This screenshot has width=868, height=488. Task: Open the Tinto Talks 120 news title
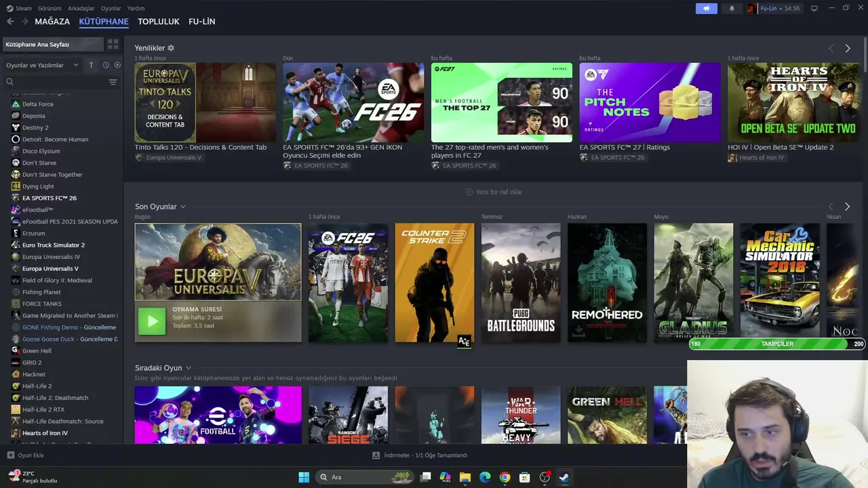pyautogui.click(x=201, y=147)
